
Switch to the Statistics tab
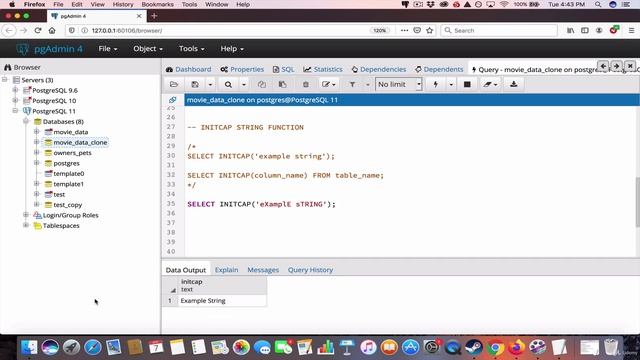(323, 69)
